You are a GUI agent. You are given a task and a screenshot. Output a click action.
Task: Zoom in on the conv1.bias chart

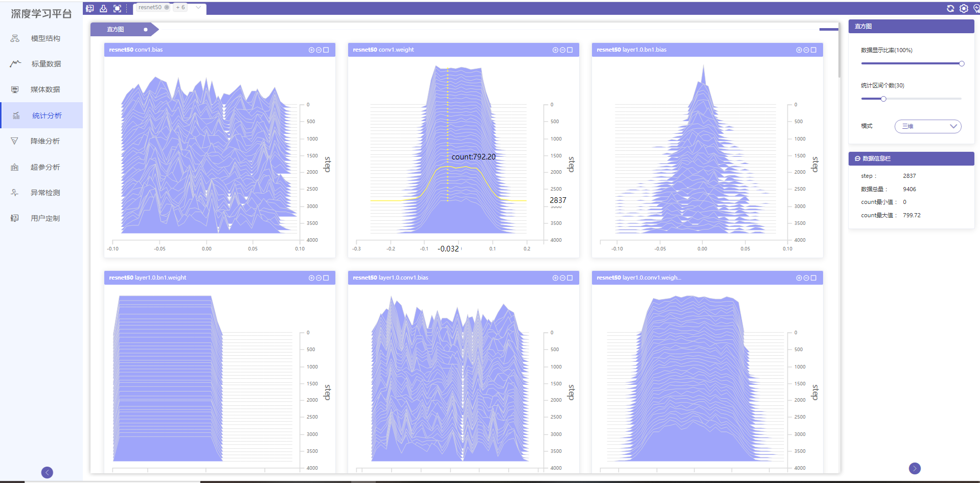pyautogui.click(x=311, y=50)
